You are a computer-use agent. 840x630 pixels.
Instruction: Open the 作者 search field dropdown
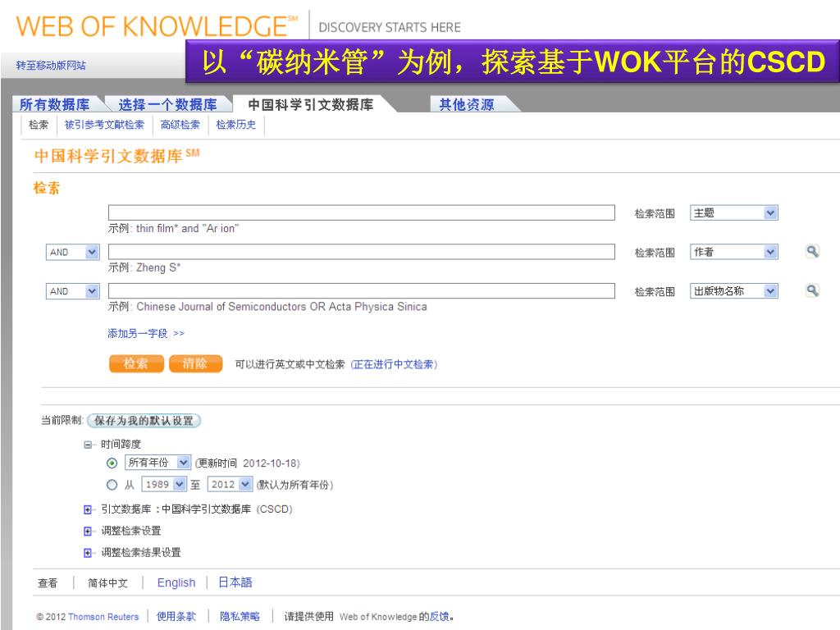(733, 252)
